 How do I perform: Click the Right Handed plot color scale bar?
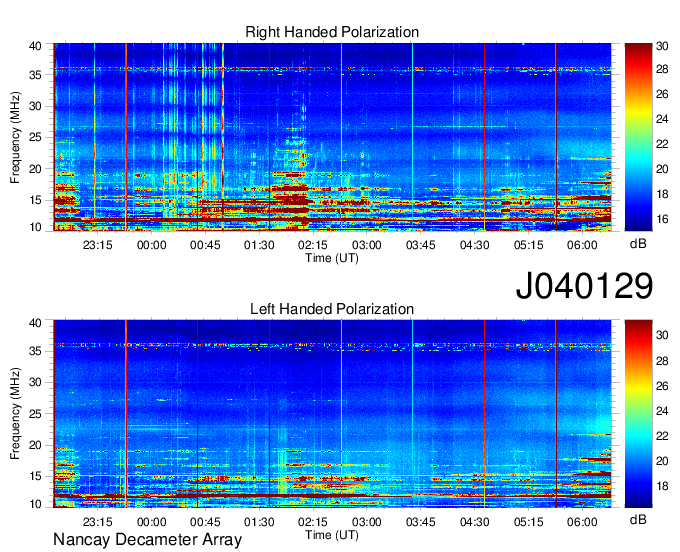pos(638,137)
